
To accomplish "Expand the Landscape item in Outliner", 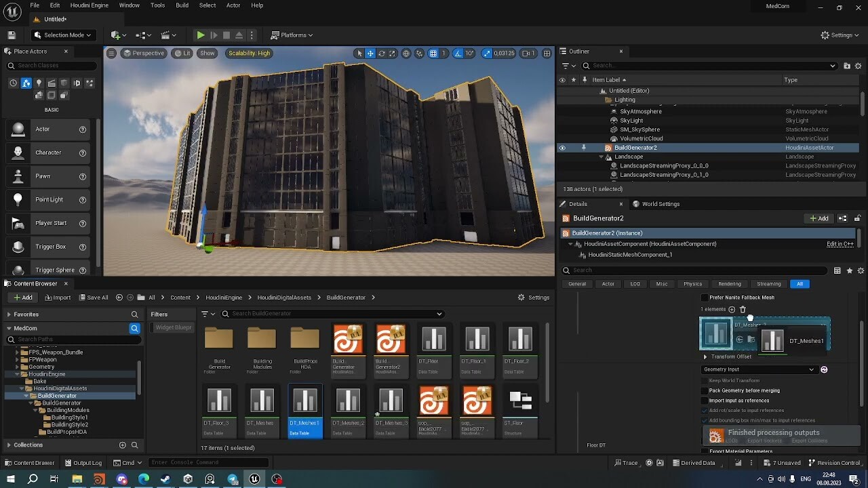I will [601, 156].
